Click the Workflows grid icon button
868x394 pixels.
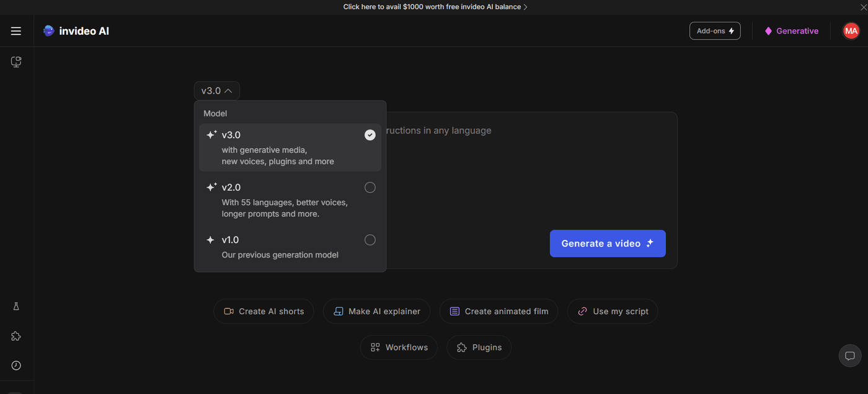tap(399, 348)
